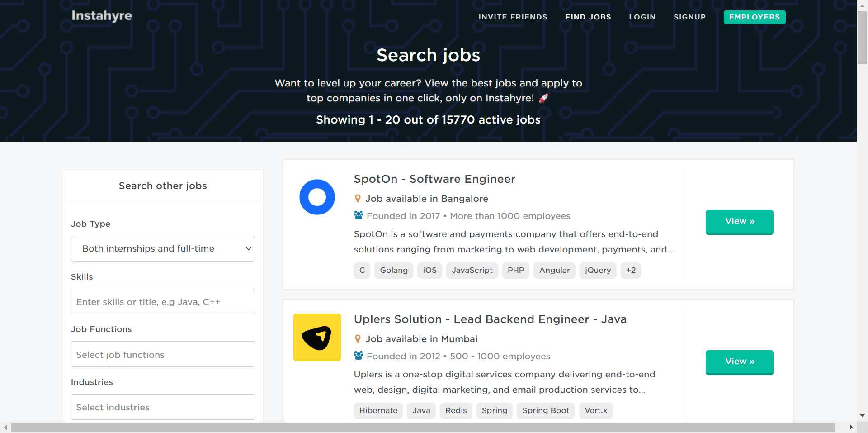The image size is (868, 433).
Task: Open the Find Jobs menu item
Action: tap(588, 17)
